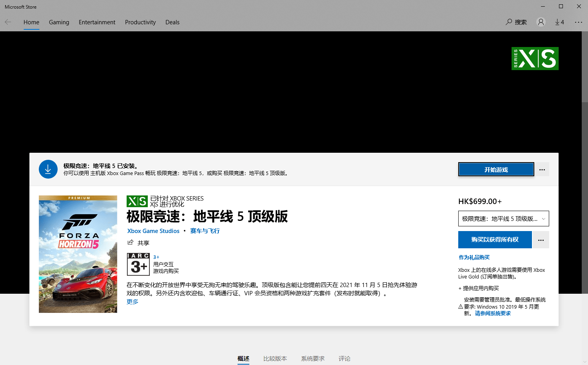The height and width of the screenshot is (365, 588).
Task: Click the vertical scrollbar thumb
Action: click(x=585, y=67)
